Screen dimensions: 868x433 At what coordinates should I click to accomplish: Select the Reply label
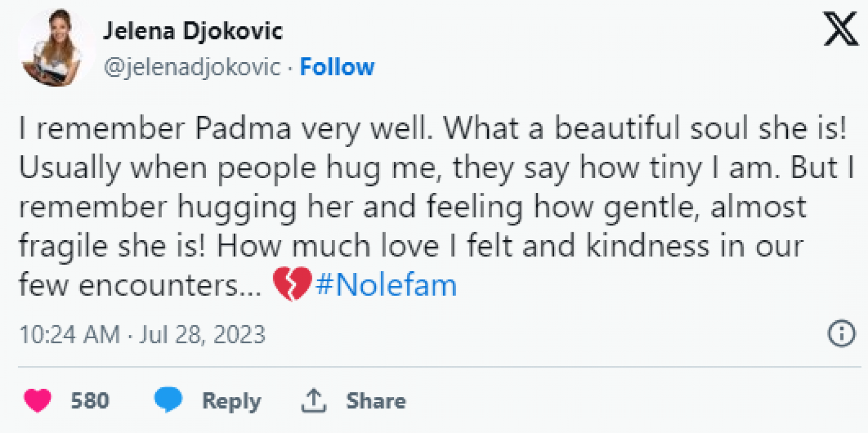click(231, 402)
